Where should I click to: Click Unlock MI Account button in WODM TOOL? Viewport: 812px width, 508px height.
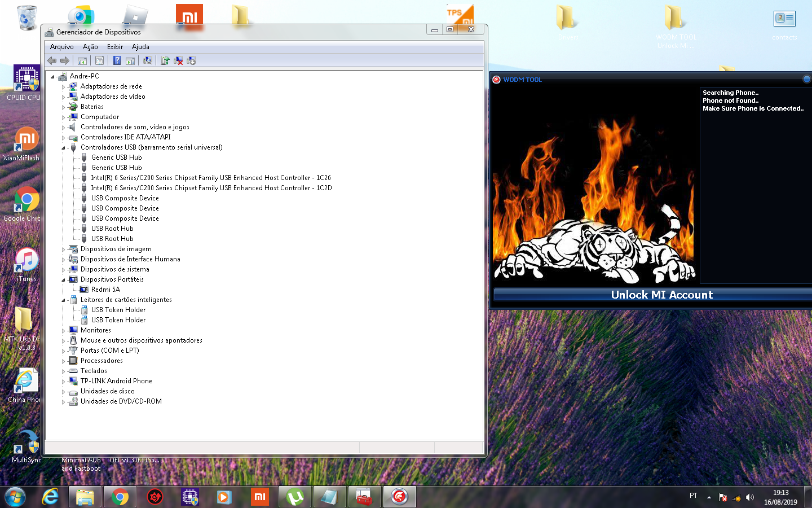661,295
